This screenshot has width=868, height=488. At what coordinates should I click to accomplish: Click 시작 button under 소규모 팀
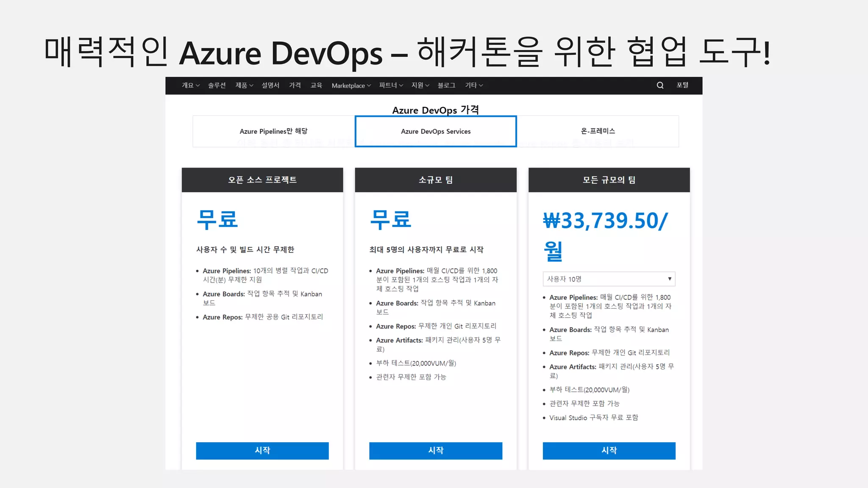(x=436, y=450)
